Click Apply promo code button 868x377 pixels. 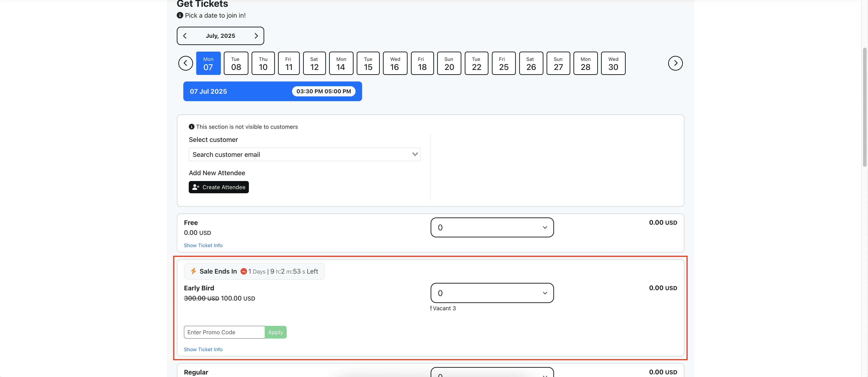(x=275, y=332)
